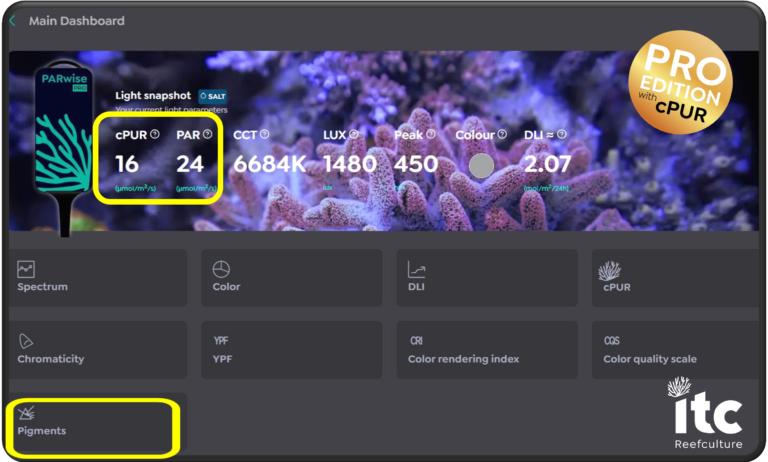Click the back arrow beside Main Dashboard
Viewport: 768px width, 462px height.
[x=13, y=20]
